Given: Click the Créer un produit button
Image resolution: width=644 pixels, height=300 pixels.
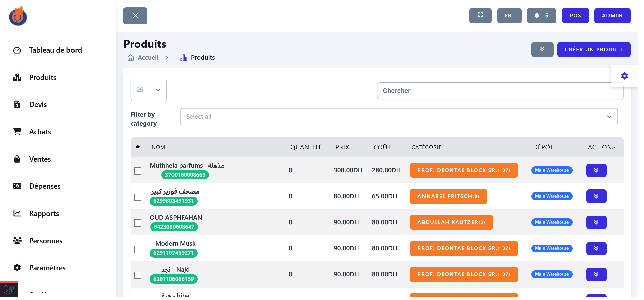Looking at the screenshot, I should pos(593,49).
